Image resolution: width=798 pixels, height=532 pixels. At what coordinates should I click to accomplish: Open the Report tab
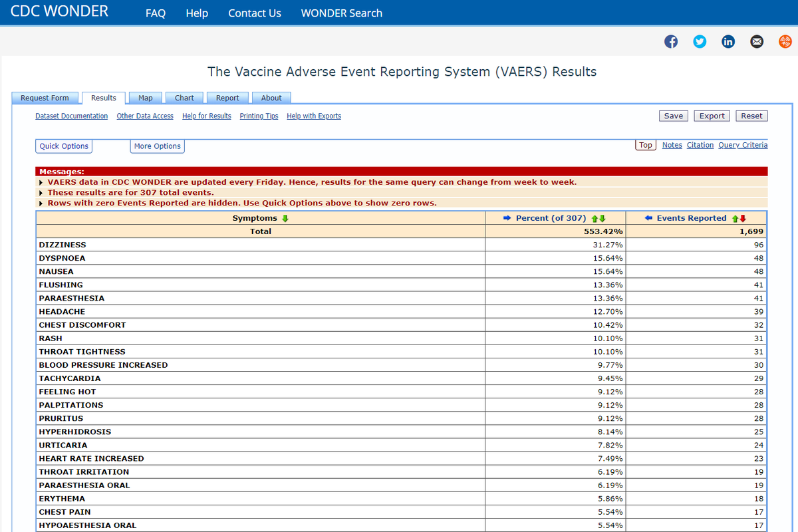227,98
